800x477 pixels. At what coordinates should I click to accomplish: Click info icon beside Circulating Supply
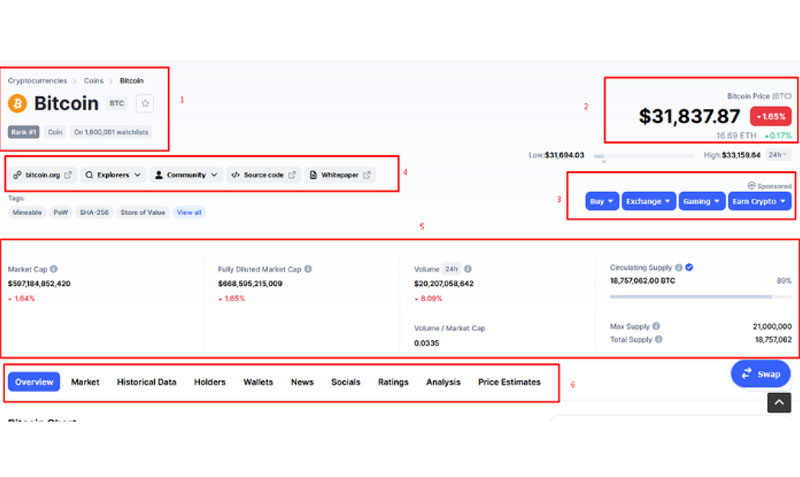point(679,267)
